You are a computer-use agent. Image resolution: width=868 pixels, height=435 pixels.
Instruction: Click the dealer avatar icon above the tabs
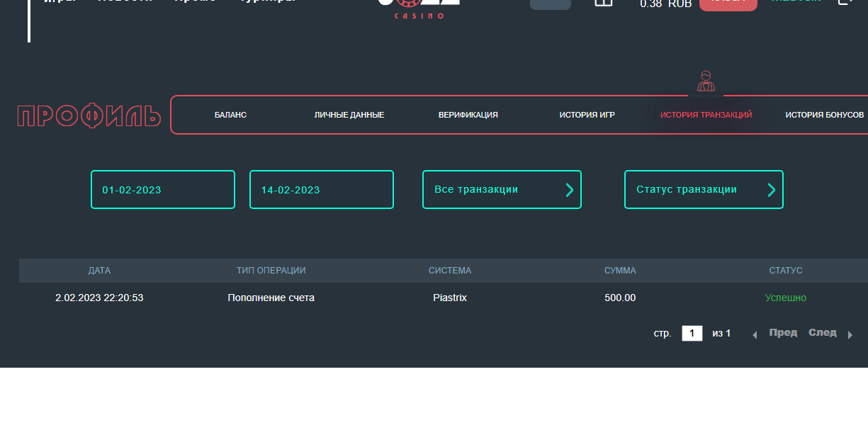click(706, 81)
